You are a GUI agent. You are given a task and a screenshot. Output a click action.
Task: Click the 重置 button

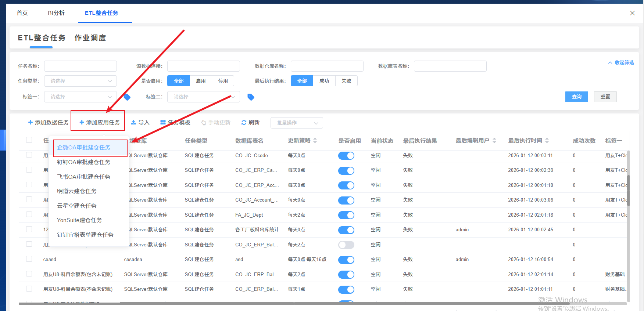coord(605,97)
